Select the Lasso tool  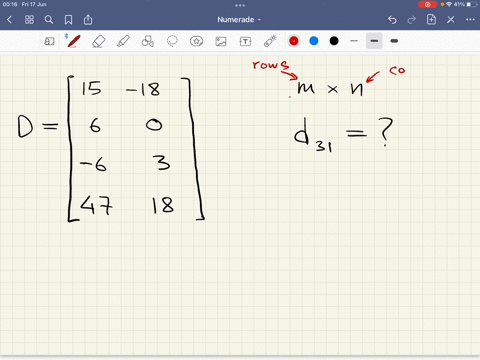(172, 41)
